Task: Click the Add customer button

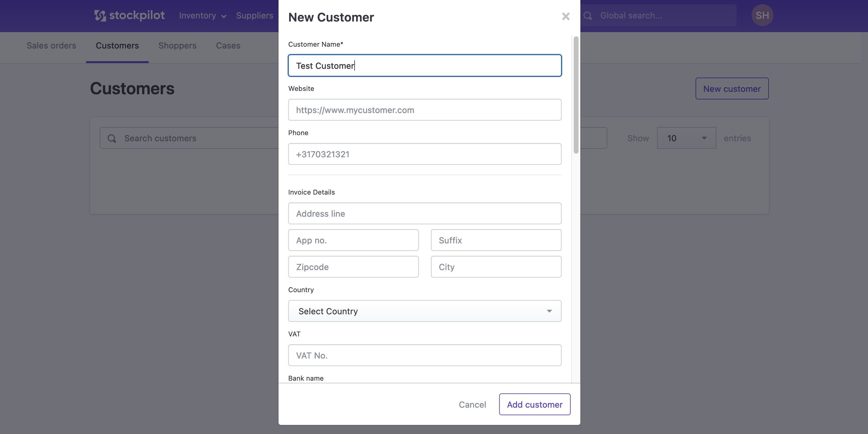Action: click(x=535, y=404)
